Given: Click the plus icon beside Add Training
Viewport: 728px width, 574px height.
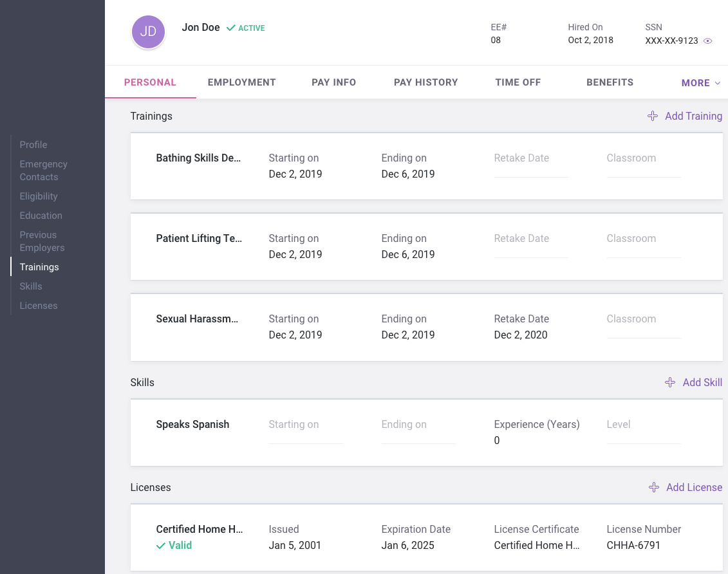Looking at the screenshot, I should pyautogui.click(x=653, y=116).
